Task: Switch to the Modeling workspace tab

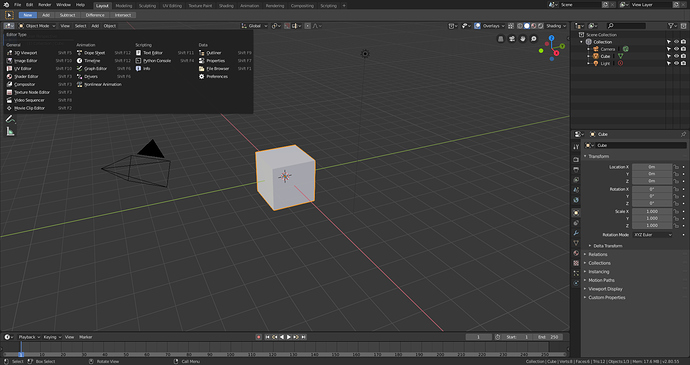Action: point(123,6)
